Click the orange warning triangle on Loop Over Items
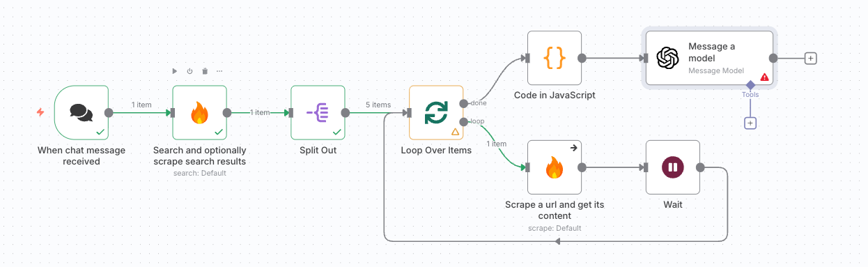868x267 pixels. click(x=455, y=131)
